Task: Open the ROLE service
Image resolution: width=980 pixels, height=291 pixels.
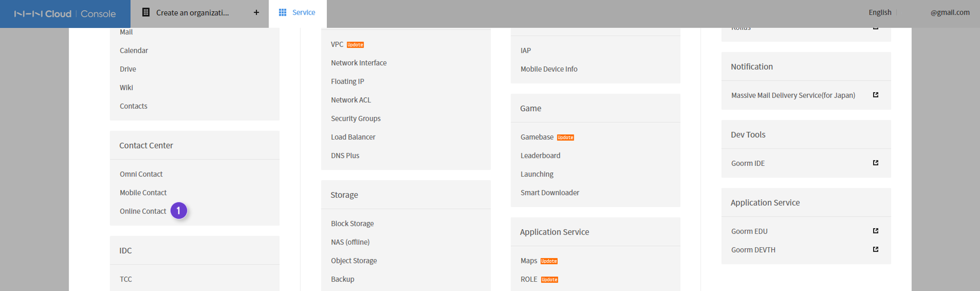Action: point(529,280)
